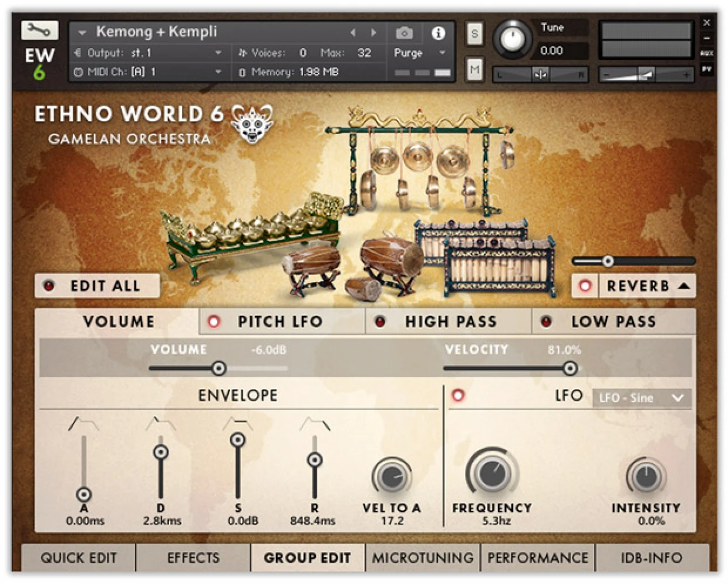
Task: Click the Velocity slider handle
Action: (x=570, y=368)
